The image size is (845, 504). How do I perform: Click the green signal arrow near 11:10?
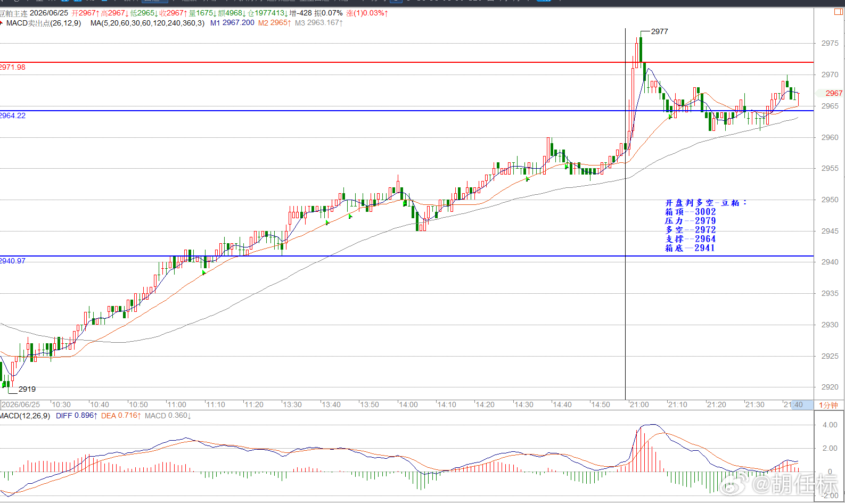point(204,272)
